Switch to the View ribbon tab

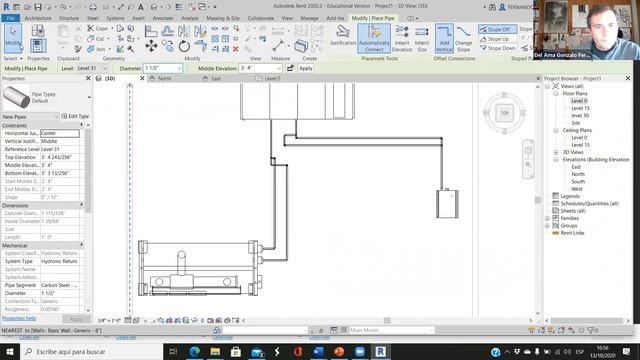(x=287, y=18)
